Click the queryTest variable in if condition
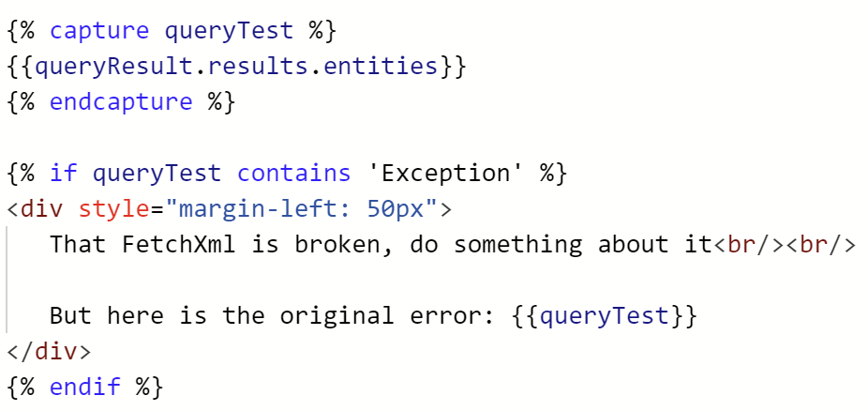868x411 pixels. 157,174
